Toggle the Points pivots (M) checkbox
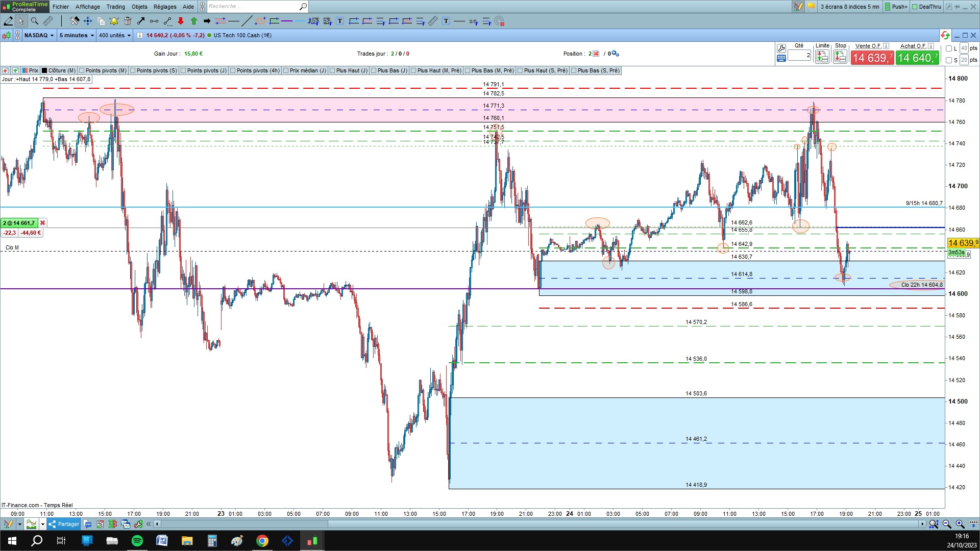 coord(82,70)
